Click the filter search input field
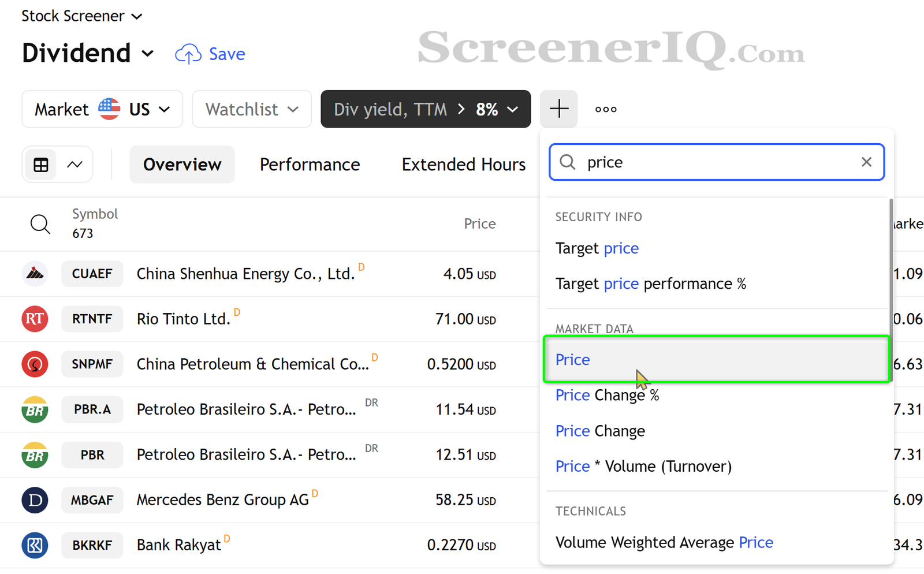This screenshot has width=924, height=574. point(717,162)
